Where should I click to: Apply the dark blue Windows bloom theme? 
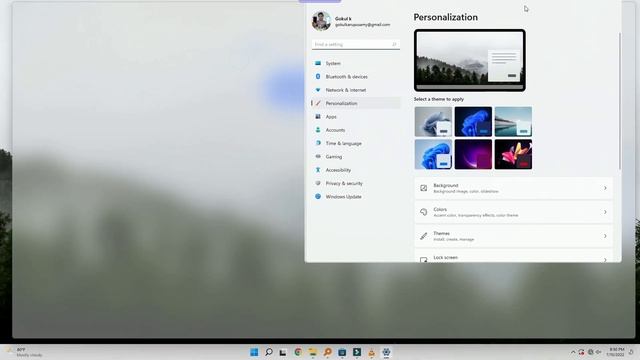[x=473, y=122]
